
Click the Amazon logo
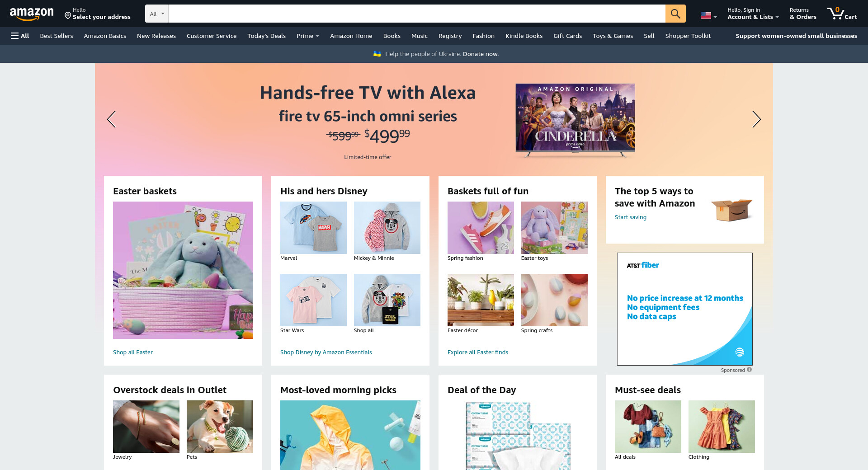32,14
